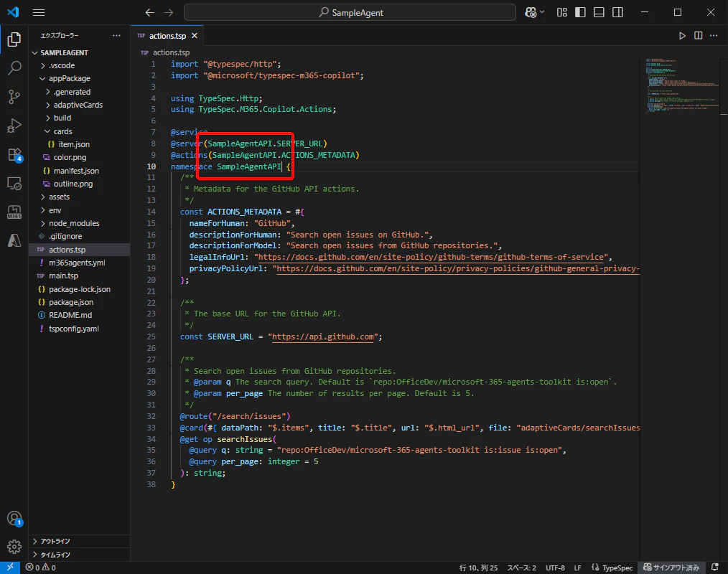Toggle bottom panel visibility
Screen dimensions: 728x574
click(599, 12)
